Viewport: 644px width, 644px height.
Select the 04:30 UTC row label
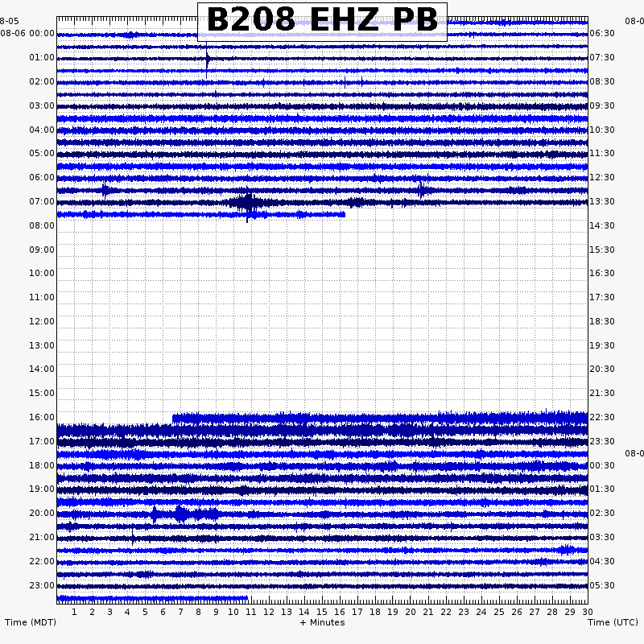[602, 561]
